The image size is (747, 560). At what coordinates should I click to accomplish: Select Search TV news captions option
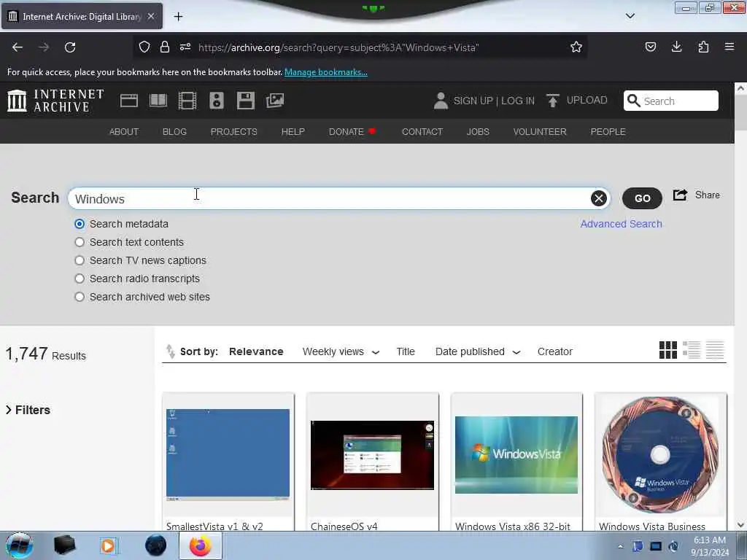[x=80, y=260]
